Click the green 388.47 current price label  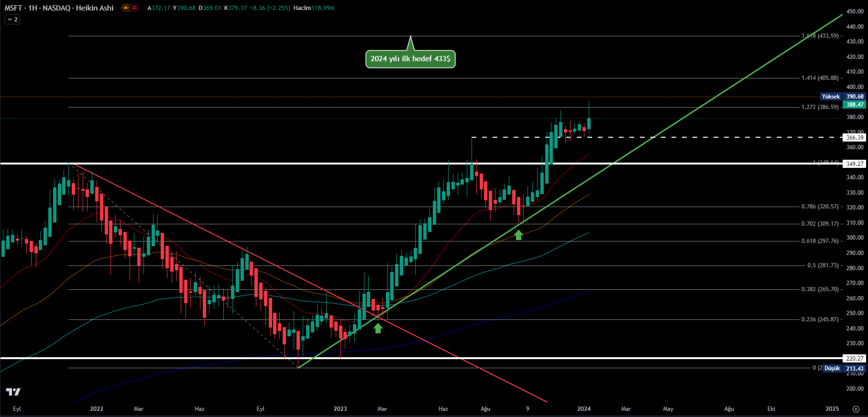(x=855, y=105)
